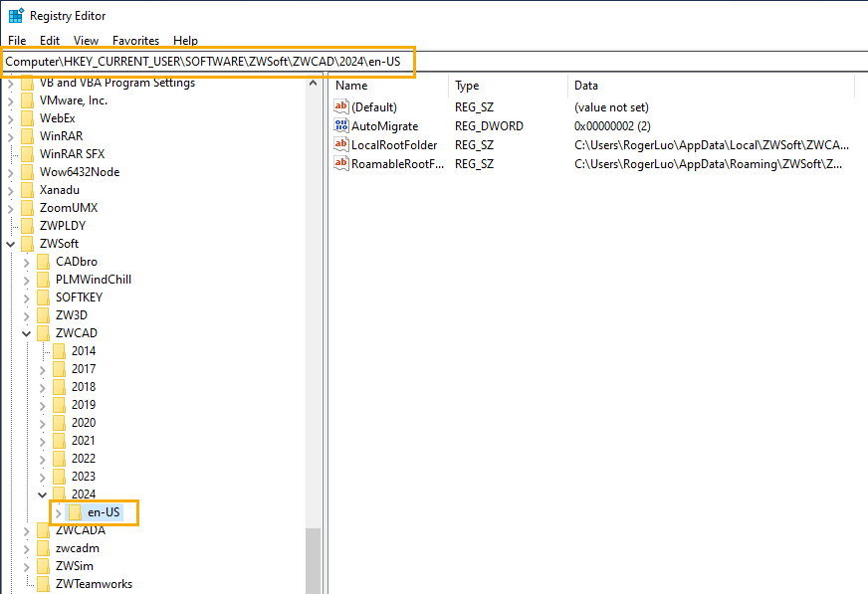Click the Registry Editor app icon

pyautogui.click(x=16, y=16)
